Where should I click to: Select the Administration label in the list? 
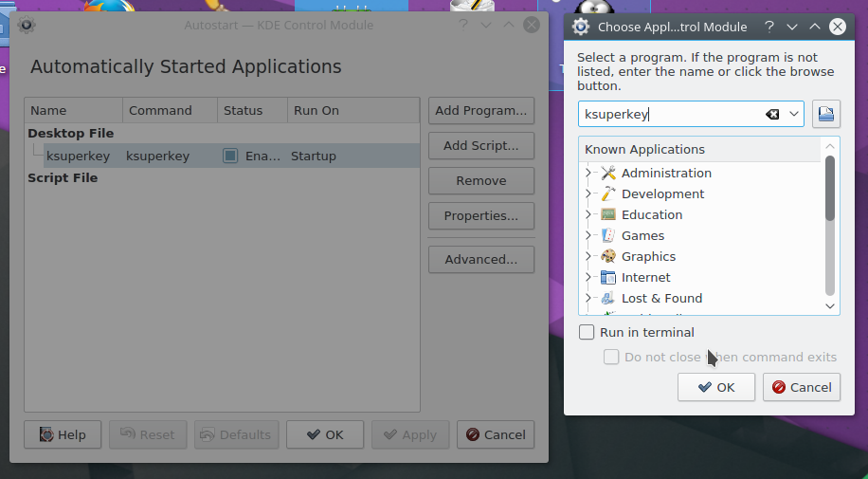666,173
